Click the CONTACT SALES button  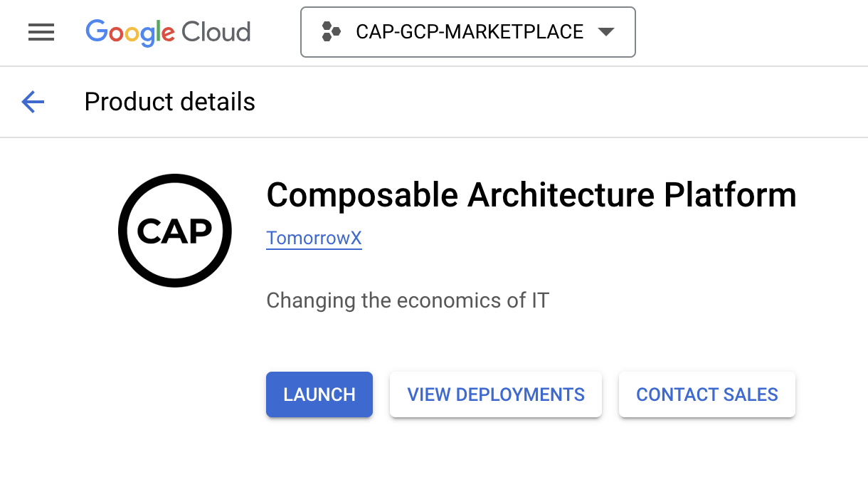pos(706,394)
